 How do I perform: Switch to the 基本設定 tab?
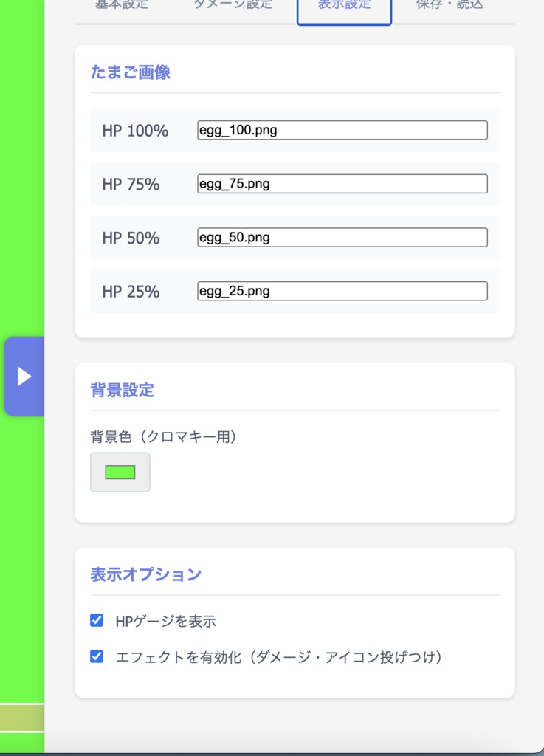tap(120, 4)
